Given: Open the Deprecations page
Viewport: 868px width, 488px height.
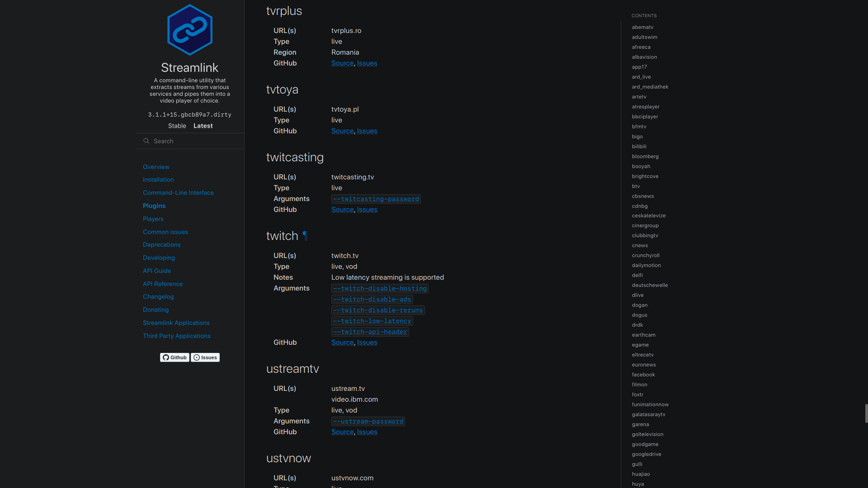Looking at the screenshot, I should [161, 244].
